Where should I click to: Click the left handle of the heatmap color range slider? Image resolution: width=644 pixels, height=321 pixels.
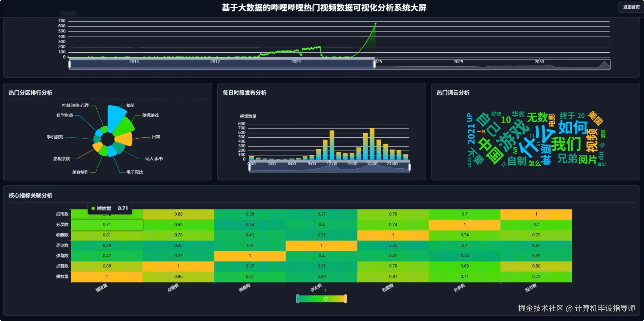(x=298, y=299)
